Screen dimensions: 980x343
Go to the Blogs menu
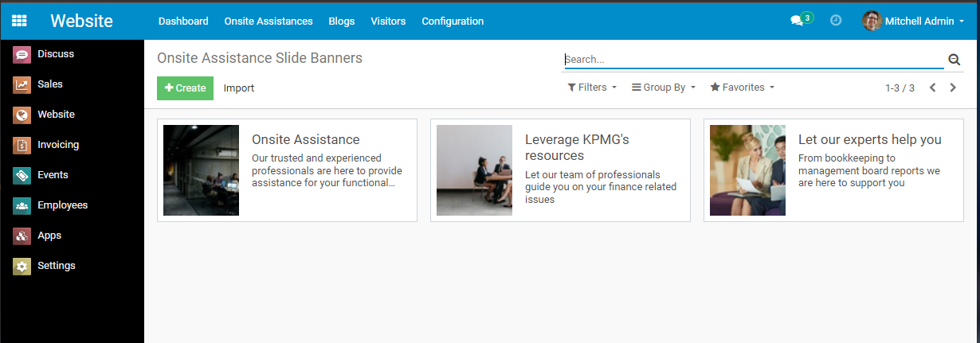pos(342,21)
